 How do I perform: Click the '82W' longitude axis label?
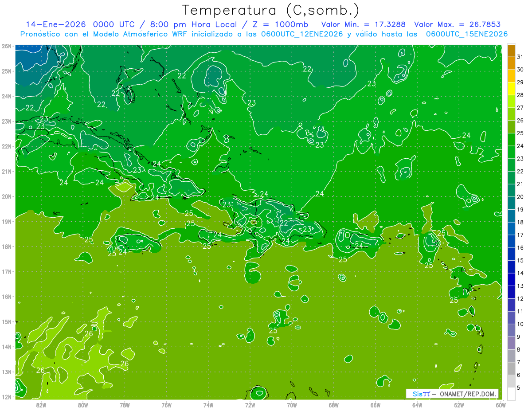coord(41,405)
